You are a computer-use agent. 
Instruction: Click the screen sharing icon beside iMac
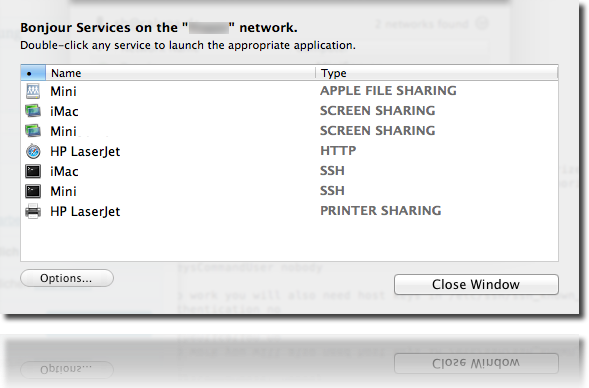coord(33,111)
